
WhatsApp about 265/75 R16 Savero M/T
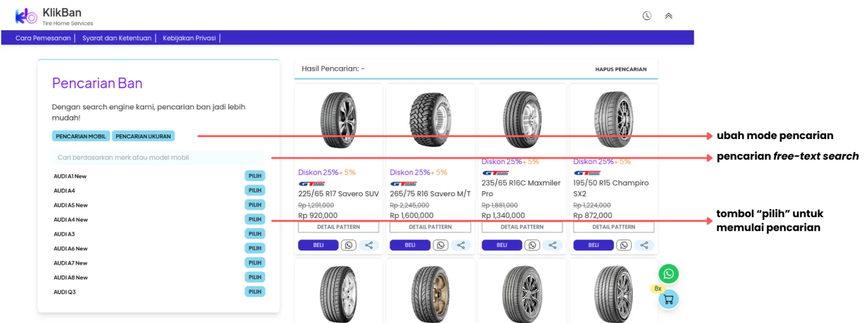[440, 245]
